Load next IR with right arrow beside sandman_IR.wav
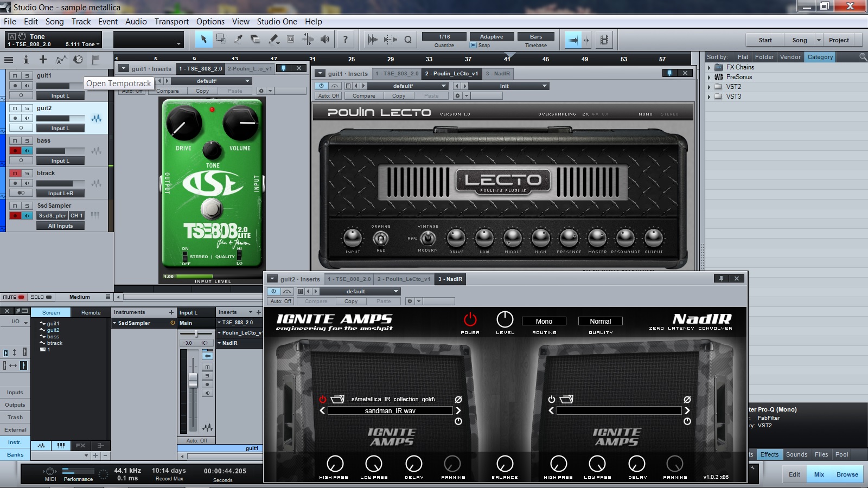868x488 pixels. [458, 411]
